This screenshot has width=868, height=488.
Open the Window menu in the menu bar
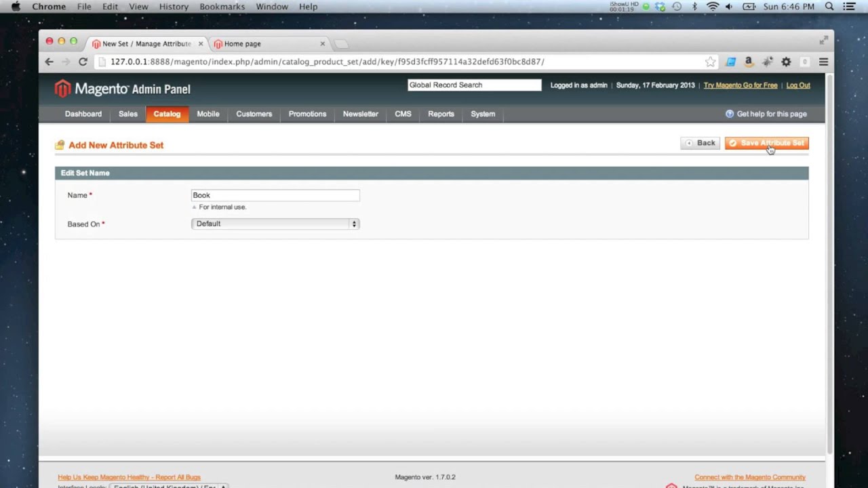(272, 7)
